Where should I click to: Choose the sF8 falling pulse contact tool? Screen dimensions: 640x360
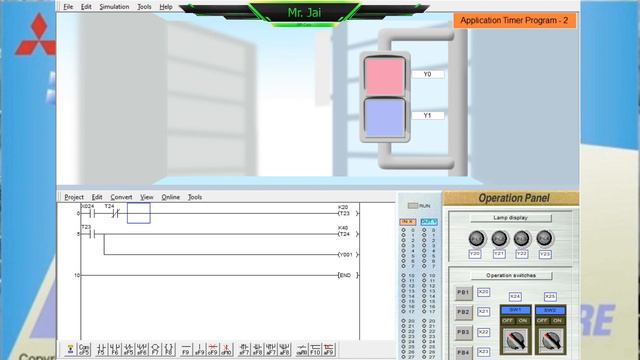pyautogui.click(x=258, y=349)
